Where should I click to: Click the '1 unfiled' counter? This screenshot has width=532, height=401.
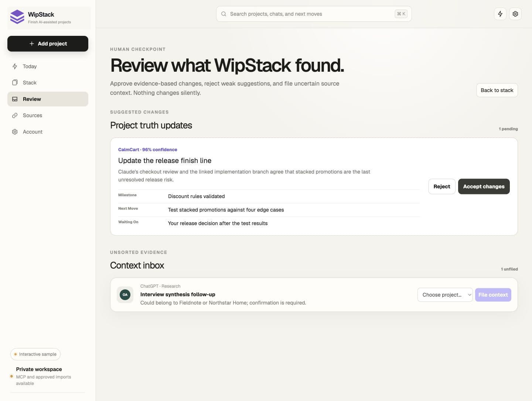click(x=509, y=269)
